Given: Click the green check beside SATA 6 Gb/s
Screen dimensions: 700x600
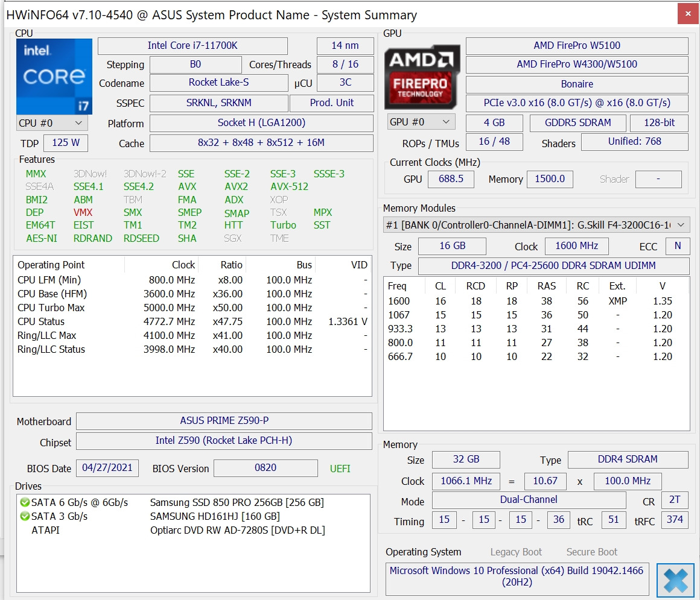Looking at the screenshot, I should pyautogui.click(x=25, y=502).
